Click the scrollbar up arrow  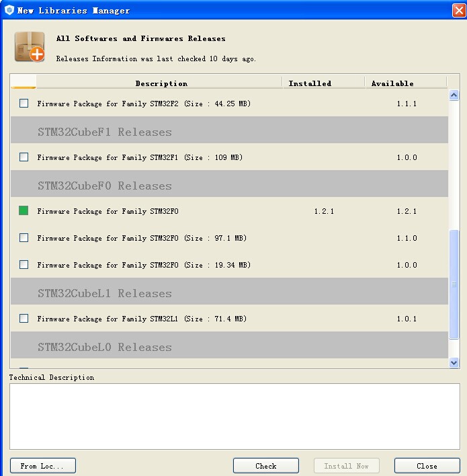[454, 95]
